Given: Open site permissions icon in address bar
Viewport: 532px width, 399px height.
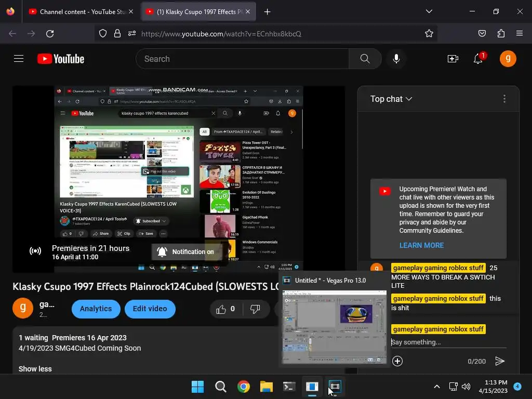Looking at the screenshot, I should pos(132,34).
